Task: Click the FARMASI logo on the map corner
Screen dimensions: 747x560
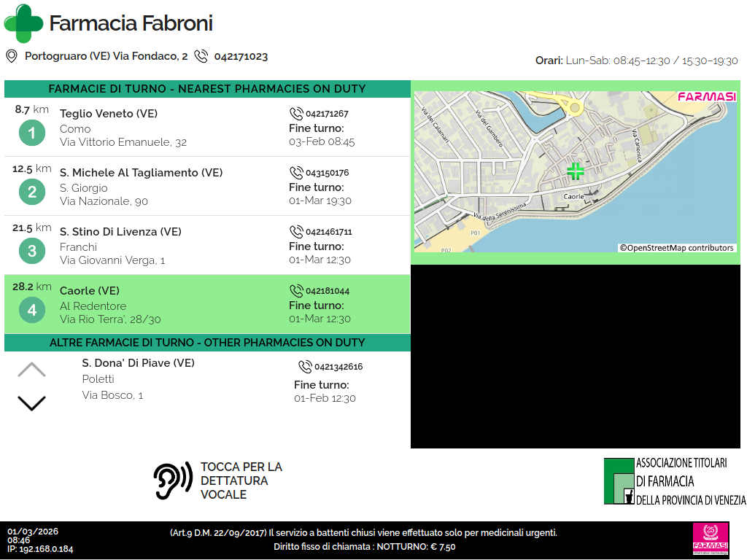Action: (x=706, y=97)
